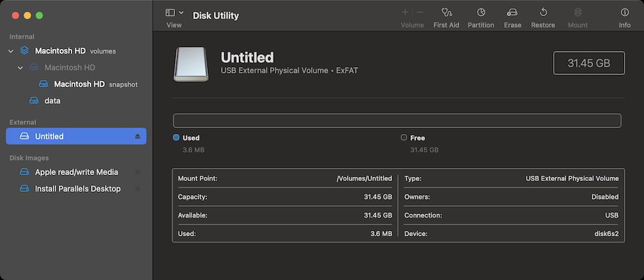The height and width of the screenshot is (280, 644).
Task: Select Apple read/write Media disk image
Action: pyautogui.click(x=76, y=172)
